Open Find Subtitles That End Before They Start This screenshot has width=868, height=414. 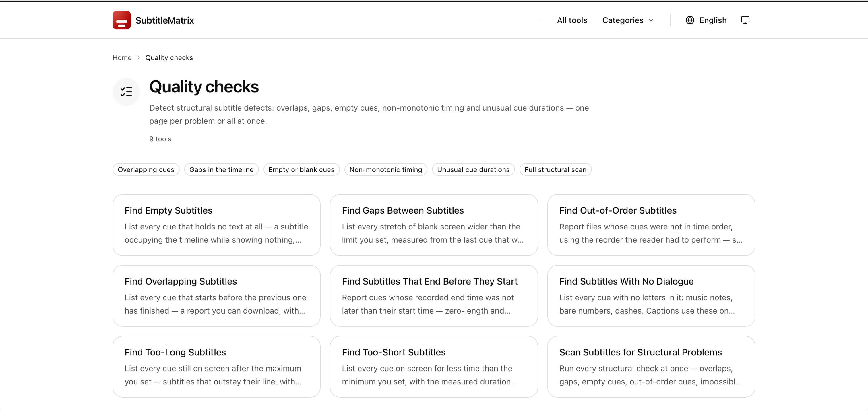click(x=434, y=296)
